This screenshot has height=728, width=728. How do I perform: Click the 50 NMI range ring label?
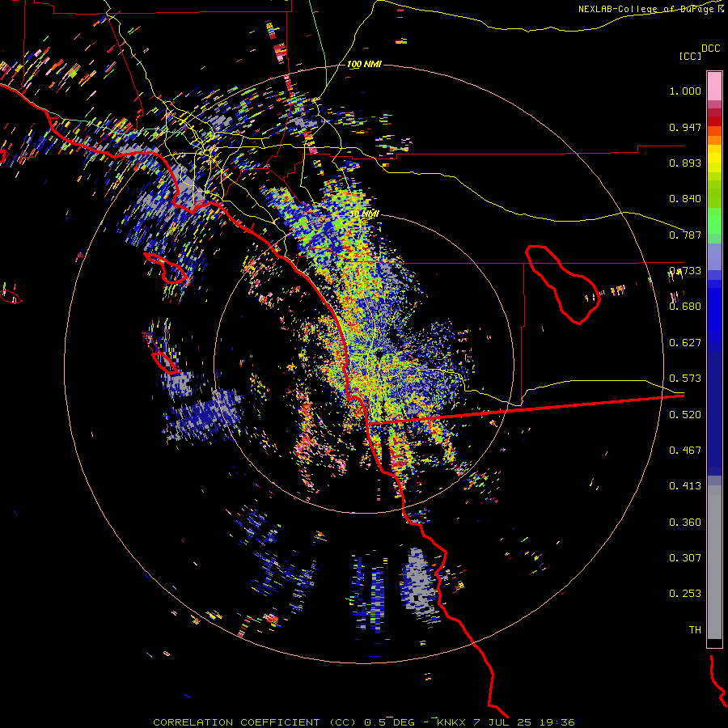(365, 214)
